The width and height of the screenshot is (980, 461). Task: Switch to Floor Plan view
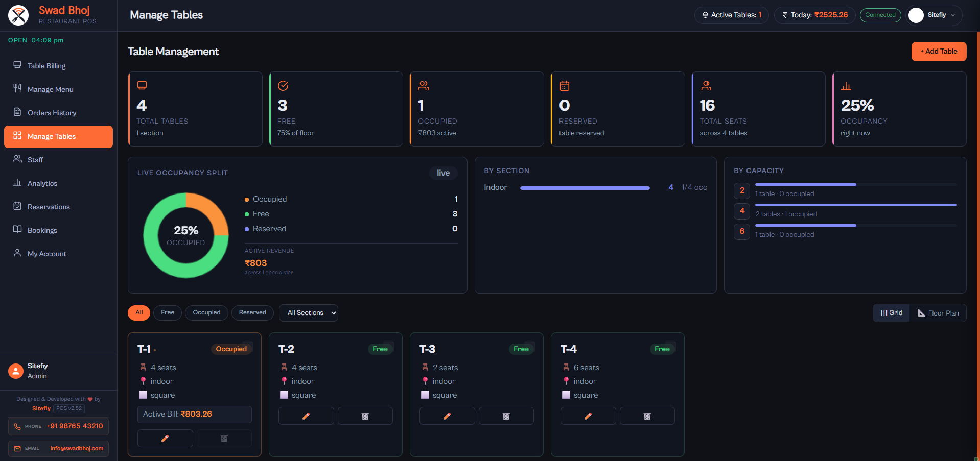(x=938, y=313)
